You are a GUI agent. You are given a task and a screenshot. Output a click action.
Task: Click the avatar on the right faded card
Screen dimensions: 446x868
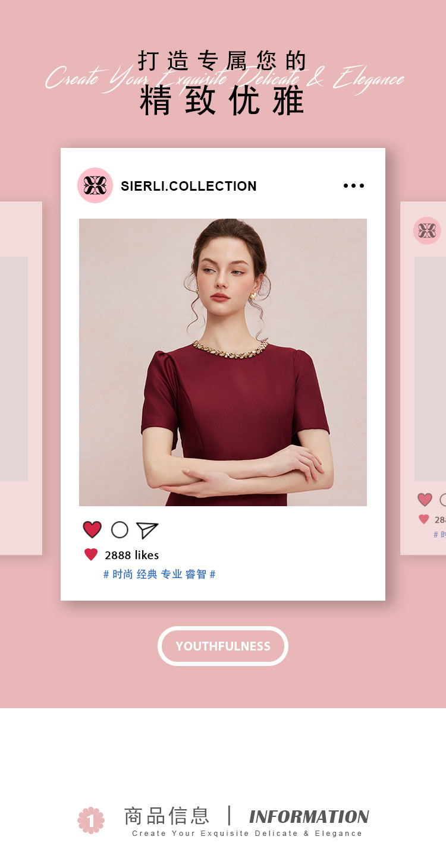427,231
